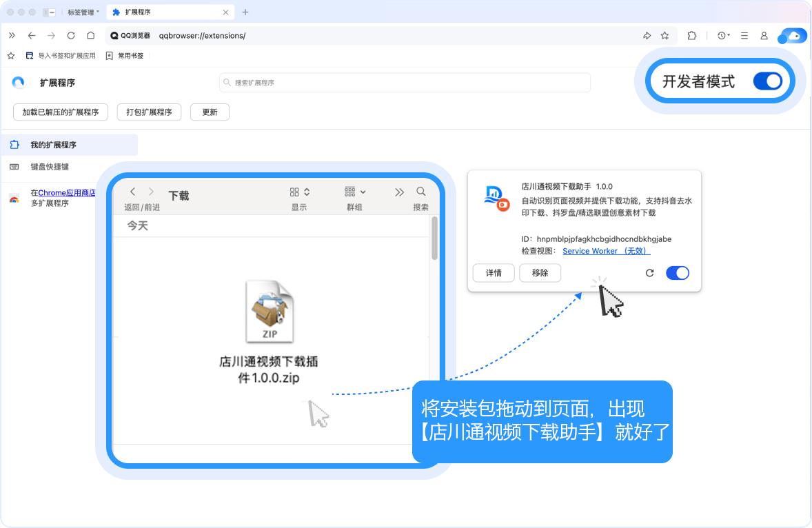812x528 pixels.
Task: Click Finder window vertical scrollbar
Action: point(434,238)
